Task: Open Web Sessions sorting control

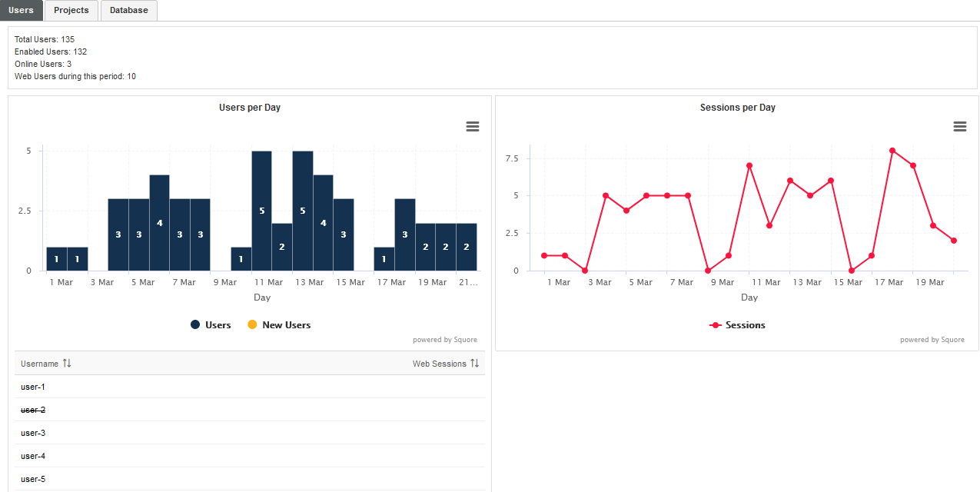Action: (x=475, y=363)
